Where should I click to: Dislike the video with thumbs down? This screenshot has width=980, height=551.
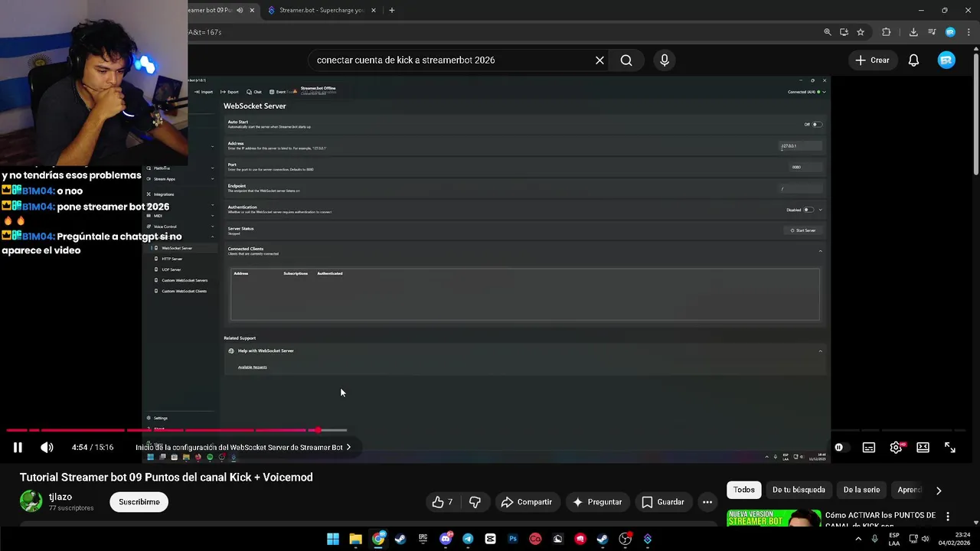pyautogui.click(x=475, y=502)
